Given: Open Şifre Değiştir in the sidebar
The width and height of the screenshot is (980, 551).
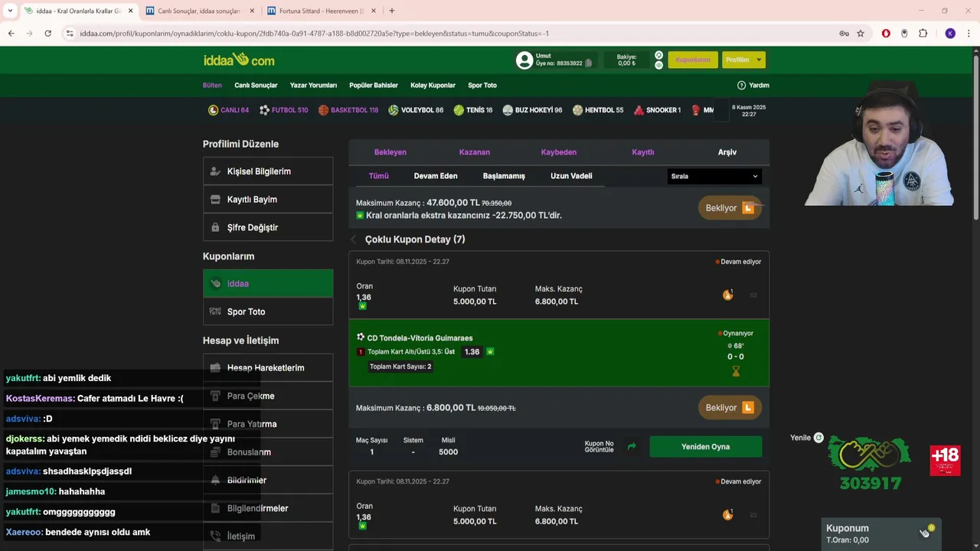Looking at the screenshot, I should click(268, 227).
